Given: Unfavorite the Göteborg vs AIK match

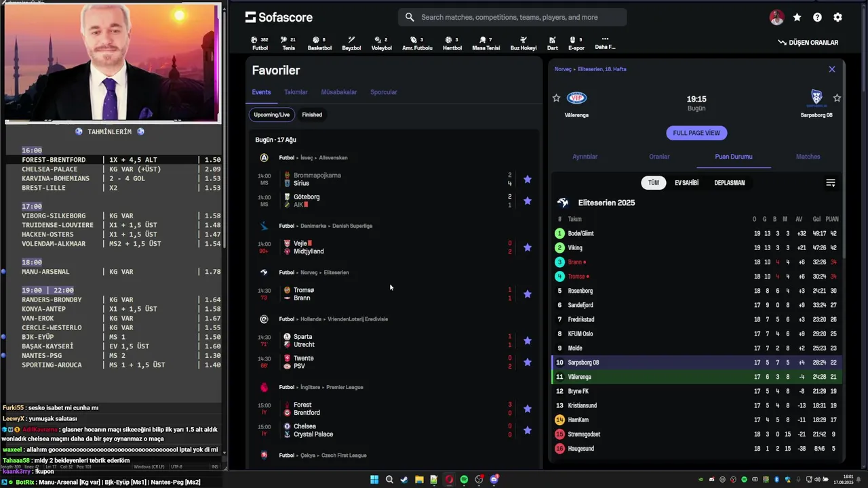Looking at the screenshot, I should (x=528, y=201).
